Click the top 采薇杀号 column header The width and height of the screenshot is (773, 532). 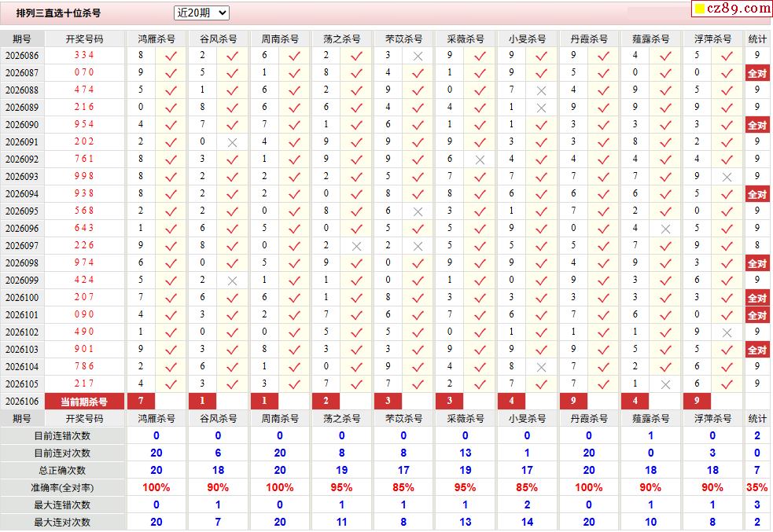point(465,39)
